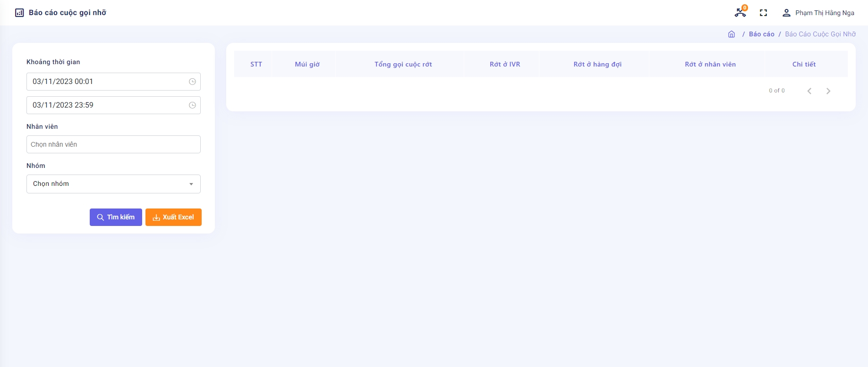This screenshot has width=868, height=367.
Task: Go to previous page of results
Action: [x=809, y=91]
